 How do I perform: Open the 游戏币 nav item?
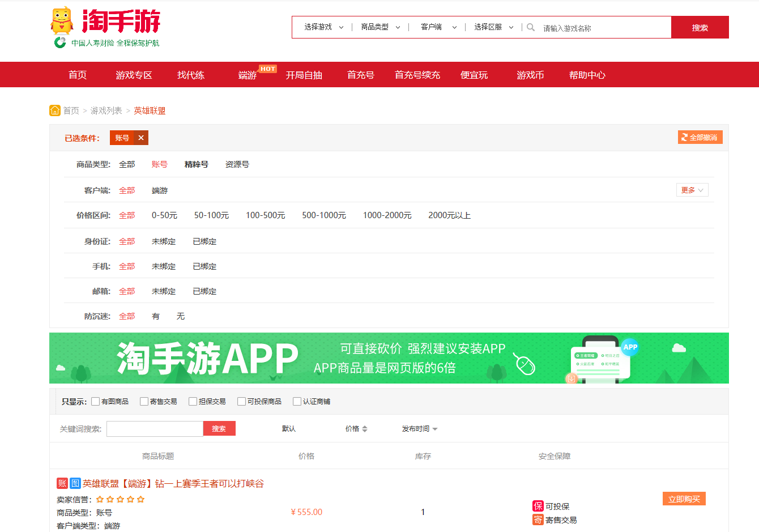(531, 75)
